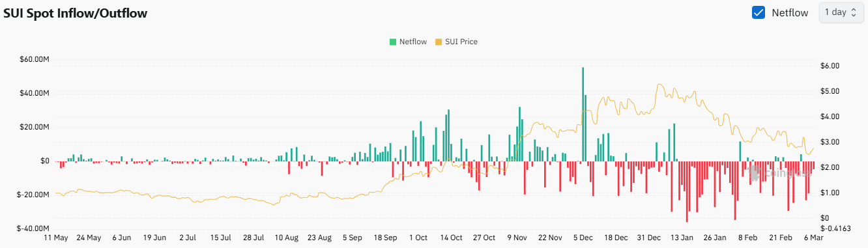Click the 14 Oct date label
Screen dimensions: 868x248
pos(452,238)
